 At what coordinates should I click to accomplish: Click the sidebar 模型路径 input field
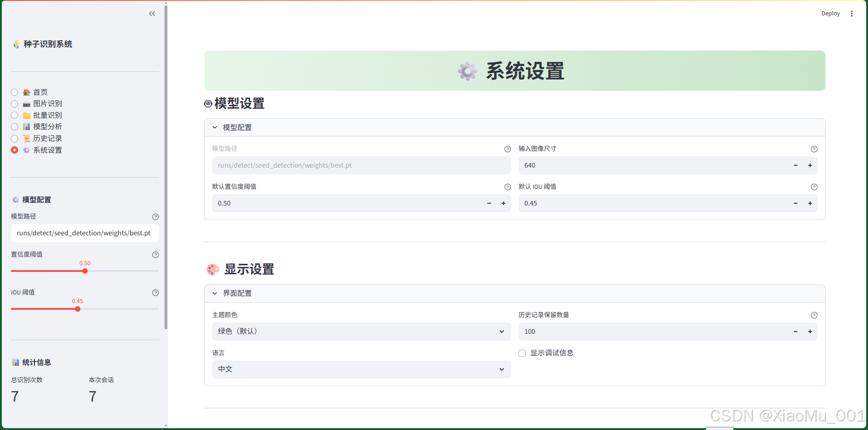pyautogui.click(x=85, y=233)
